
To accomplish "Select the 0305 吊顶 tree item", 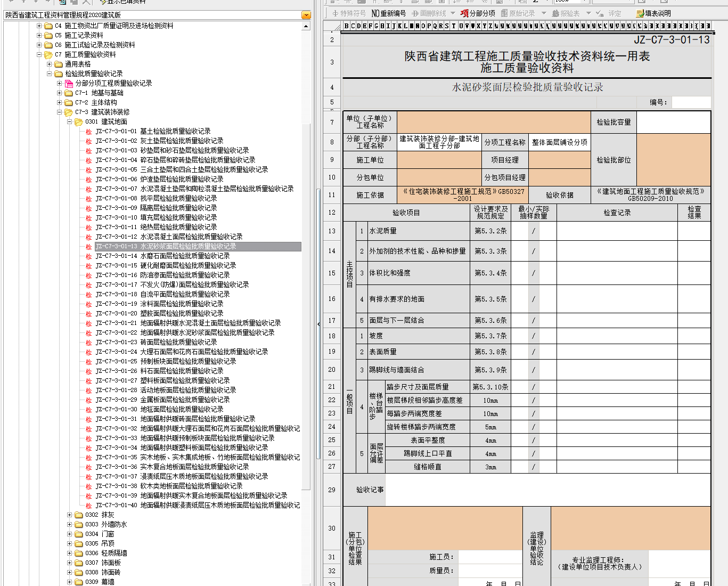I will tap(100, 543).
